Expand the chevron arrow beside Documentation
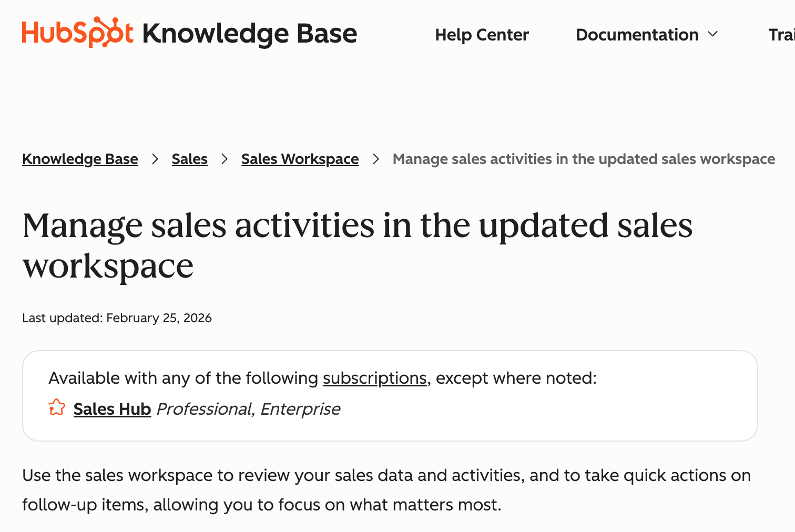Screen dimensions: 795x532 [713, 34]
